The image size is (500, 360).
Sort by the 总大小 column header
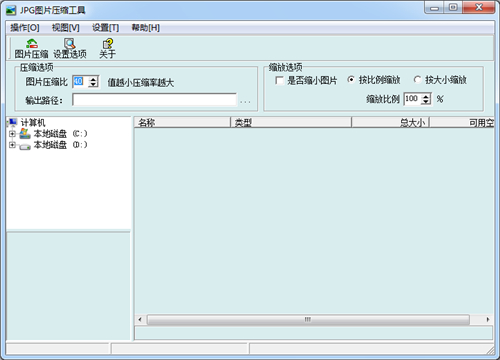[x=390, y=123]
